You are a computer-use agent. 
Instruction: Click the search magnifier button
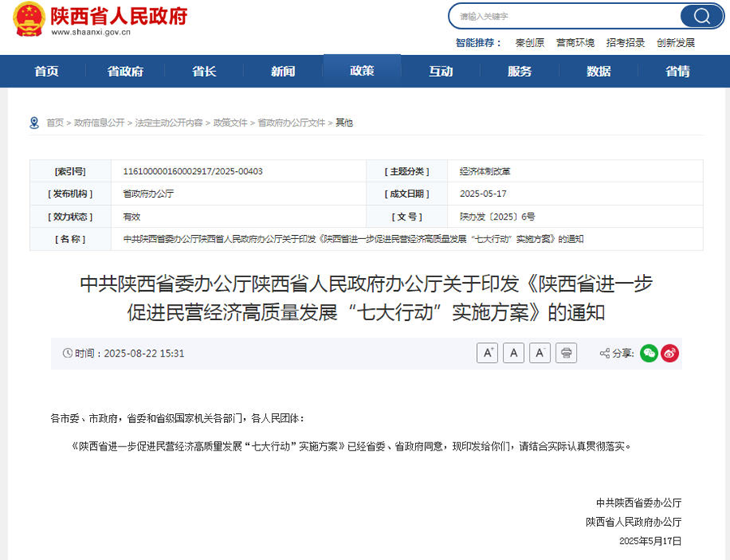point(701,16)
